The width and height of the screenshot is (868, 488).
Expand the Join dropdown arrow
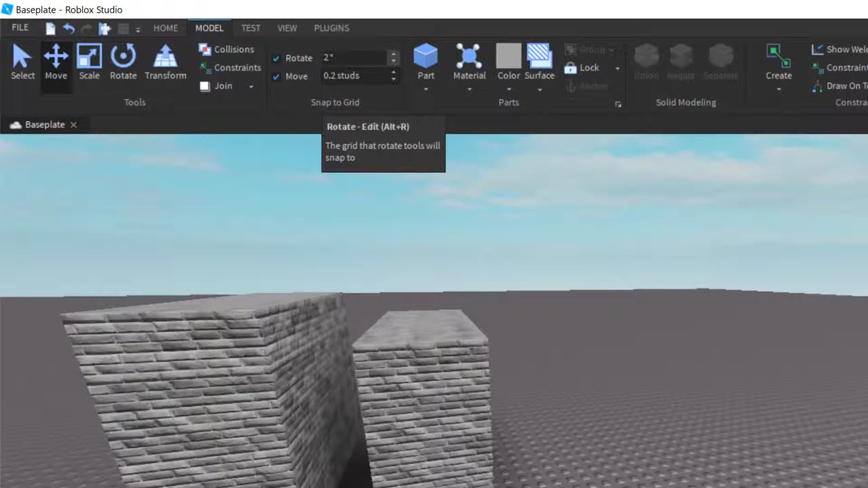click(251, 87)
